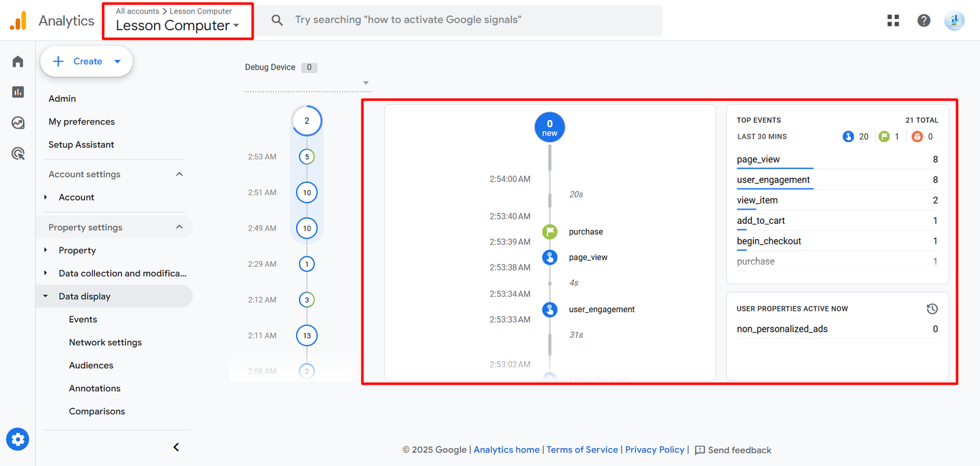Open the Google apps grid icon
This screenshot has height=466, width=980.
pyautogui.click(x=893, y=20)
